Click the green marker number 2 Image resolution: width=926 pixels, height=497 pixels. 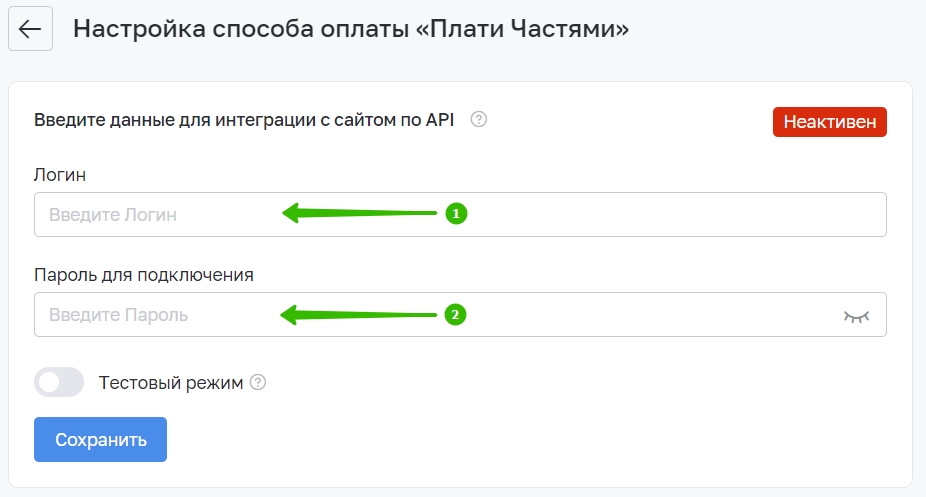pos(455,315)
